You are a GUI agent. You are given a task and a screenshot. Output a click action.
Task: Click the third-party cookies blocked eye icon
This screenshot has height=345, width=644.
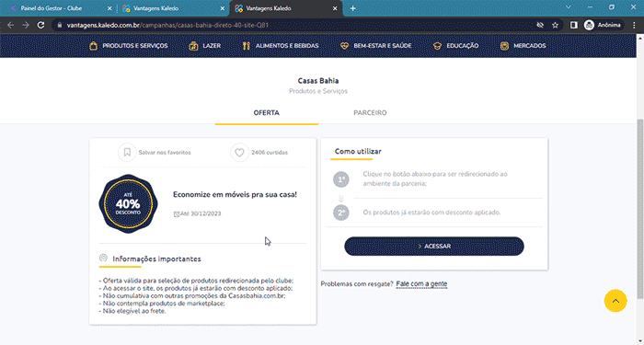(540, 25)
